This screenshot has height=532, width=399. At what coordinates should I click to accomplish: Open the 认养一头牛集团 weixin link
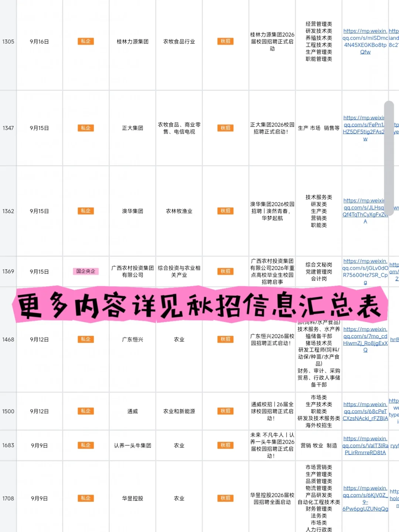[x=365, y=446]
